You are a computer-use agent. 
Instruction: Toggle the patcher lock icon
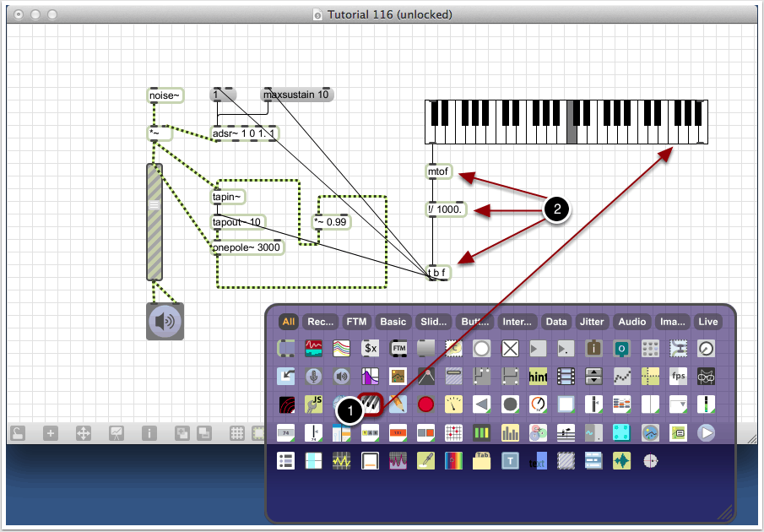coord(18,433)
